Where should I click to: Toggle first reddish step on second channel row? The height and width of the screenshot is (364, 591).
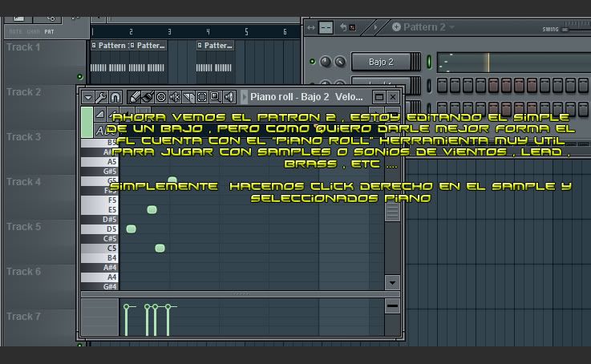pyautogui.click(x=493, y=86)
